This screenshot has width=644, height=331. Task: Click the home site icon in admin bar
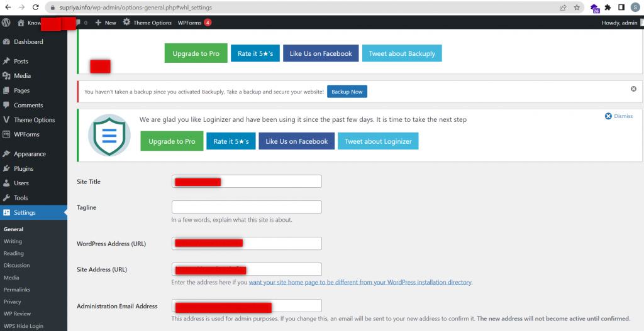(x=21, y=23)
